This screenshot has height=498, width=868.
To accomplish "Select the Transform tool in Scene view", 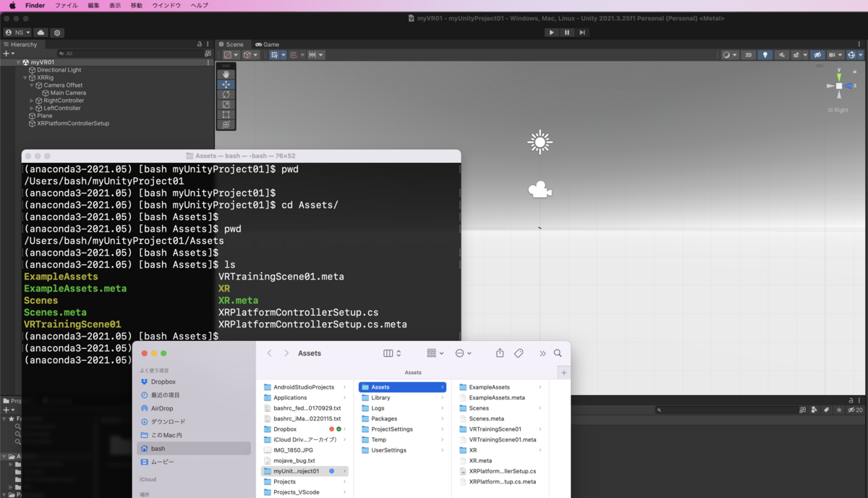I will [226, 124].
